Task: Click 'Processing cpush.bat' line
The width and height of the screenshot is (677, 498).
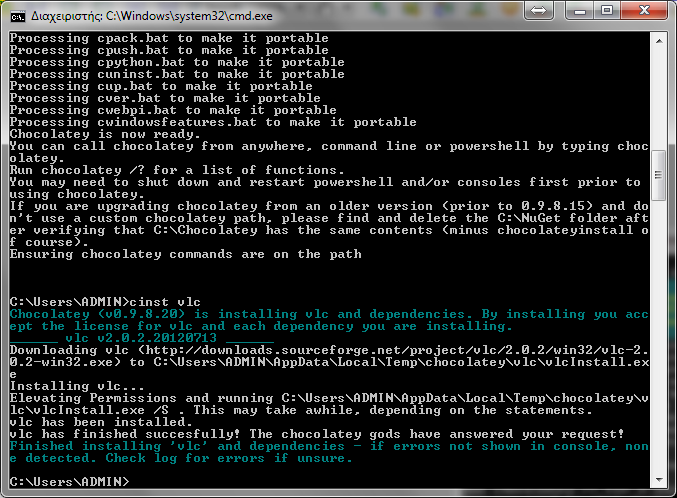Action: point(169,50)
